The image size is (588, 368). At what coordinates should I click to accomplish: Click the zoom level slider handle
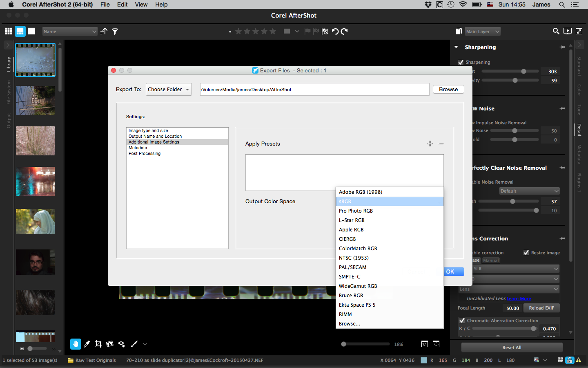click(344, 344)
